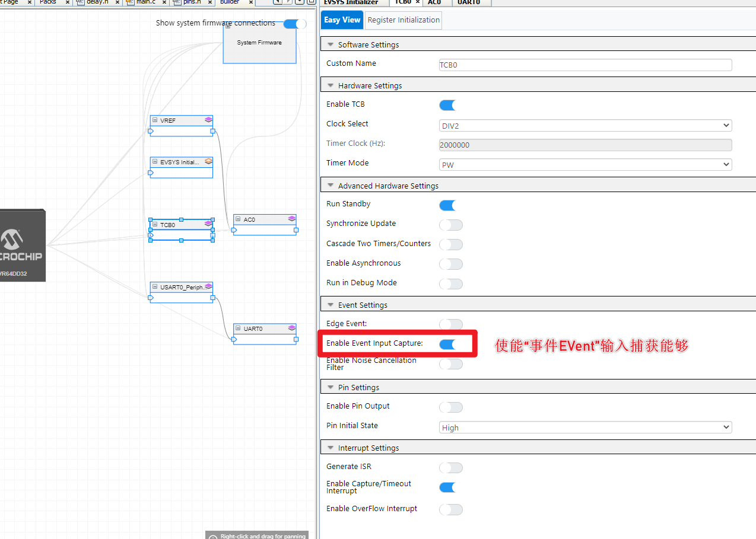Collapse the Event Settings section

click(331, 305)
